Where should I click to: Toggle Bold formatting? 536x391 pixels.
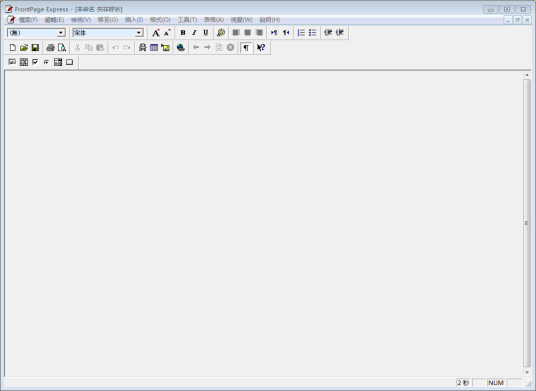point(183,33)
